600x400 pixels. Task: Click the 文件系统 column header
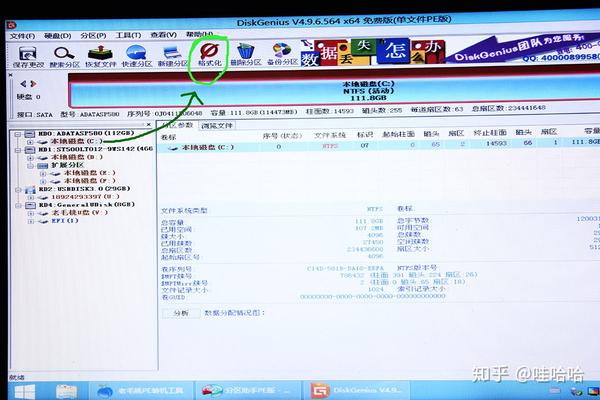click(x=329, y=135)
